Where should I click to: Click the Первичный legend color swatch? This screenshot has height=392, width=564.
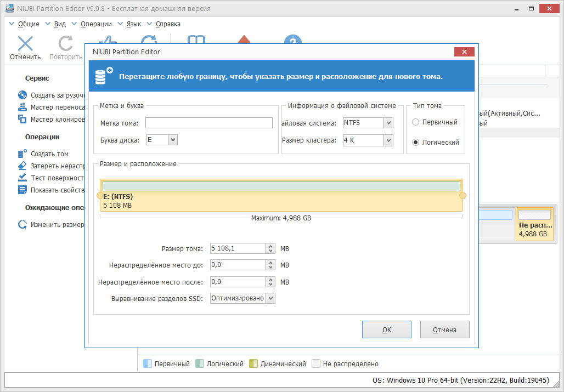click(148, 363)
